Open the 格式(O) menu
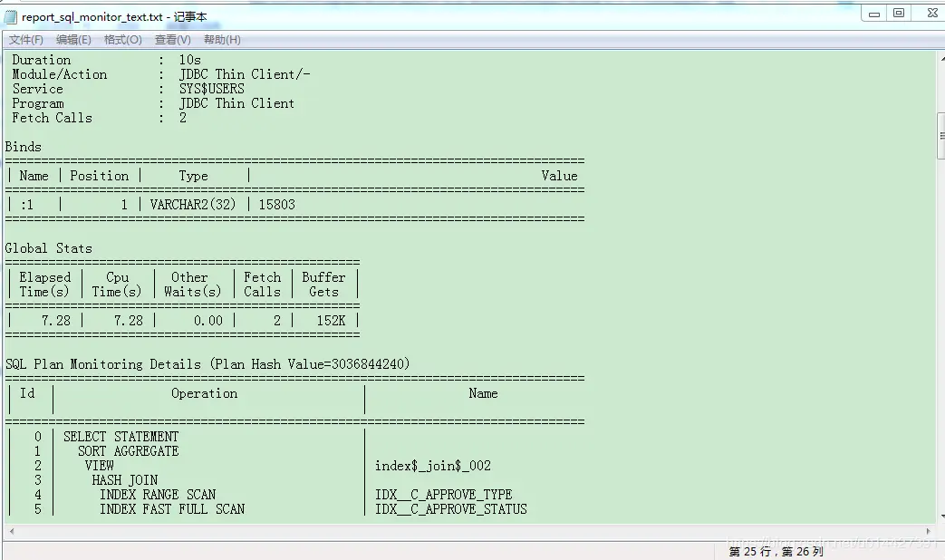 click(x=123, y=40)
